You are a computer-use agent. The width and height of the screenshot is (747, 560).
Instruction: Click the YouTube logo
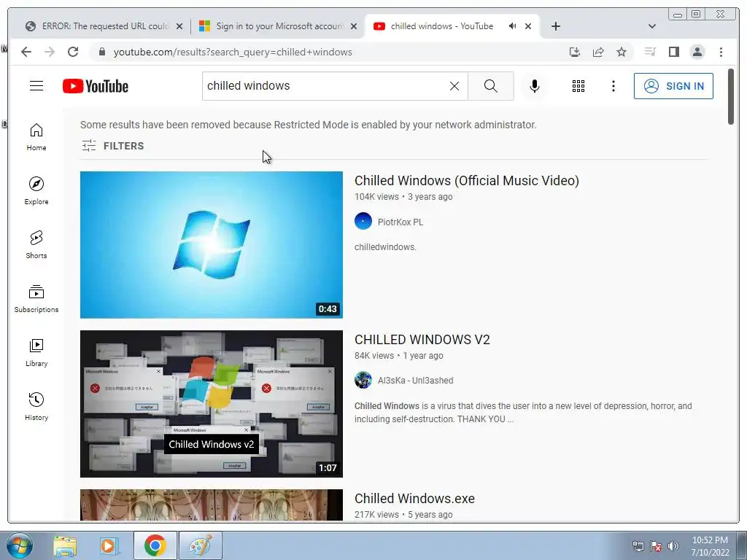point(96,86)
